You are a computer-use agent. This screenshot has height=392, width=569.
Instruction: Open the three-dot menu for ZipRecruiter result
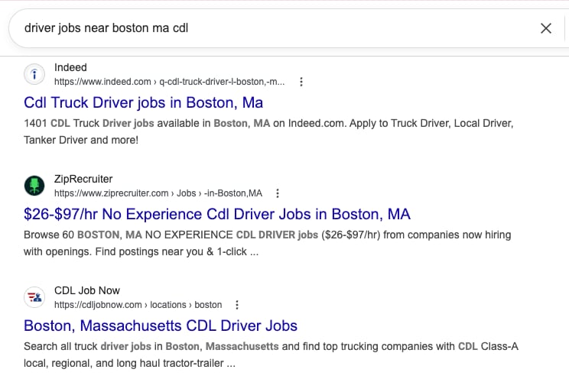click(278, 193)
